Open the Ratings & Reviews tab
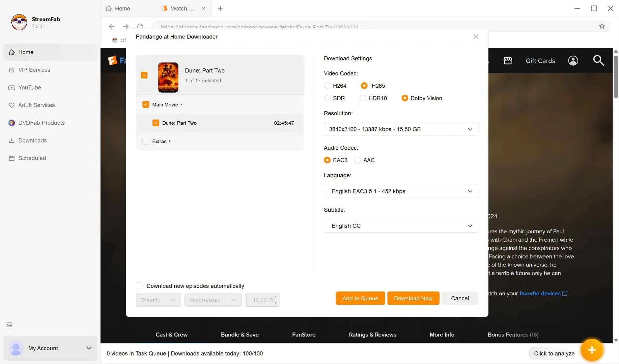The width and height of the screenshot is (619, 364). coord(372,335)
